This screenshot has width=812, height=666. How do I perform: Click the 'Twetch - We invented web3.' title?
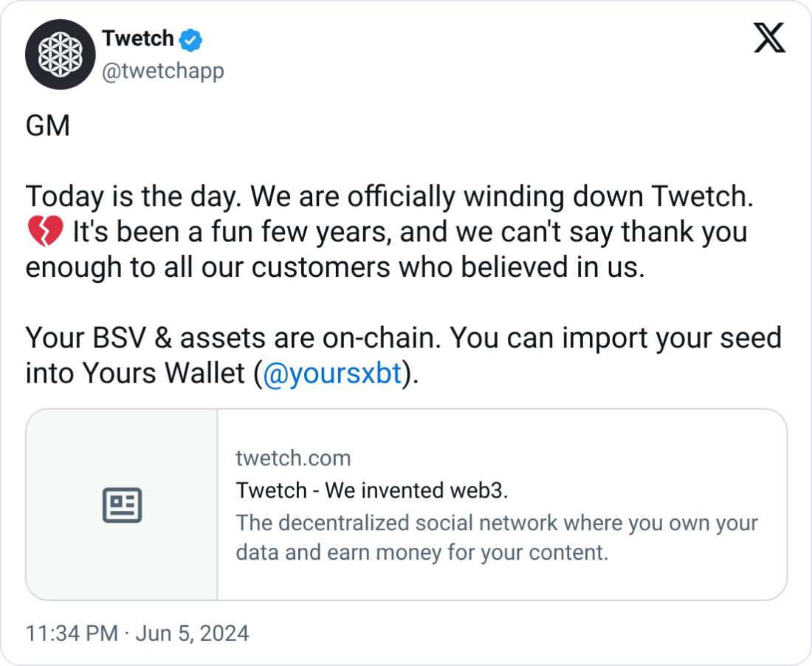[x=372, y=490]
